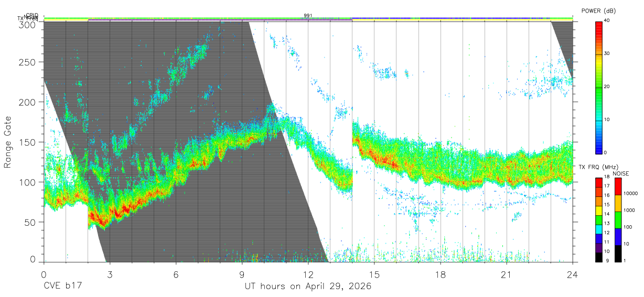Click the 21 tick on the UT hours axis
This screenshot has height=297, width=644.
506,274
